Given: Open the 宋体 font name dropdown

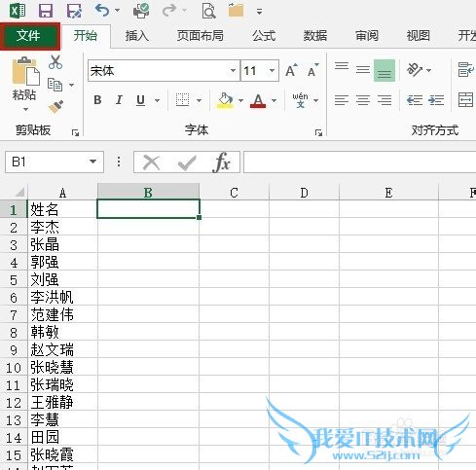Looking at the screenshot, I should (x=233, y=70).
